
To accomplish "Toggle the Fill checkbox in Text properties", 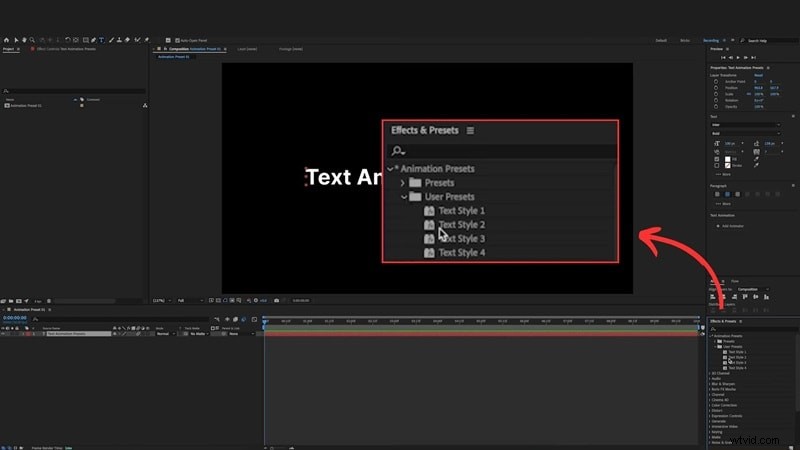I will point(716,159).
